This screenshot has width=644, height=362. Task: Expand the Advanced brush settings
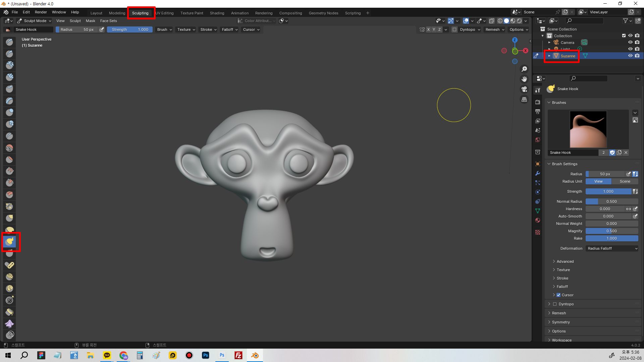point(565,261)
